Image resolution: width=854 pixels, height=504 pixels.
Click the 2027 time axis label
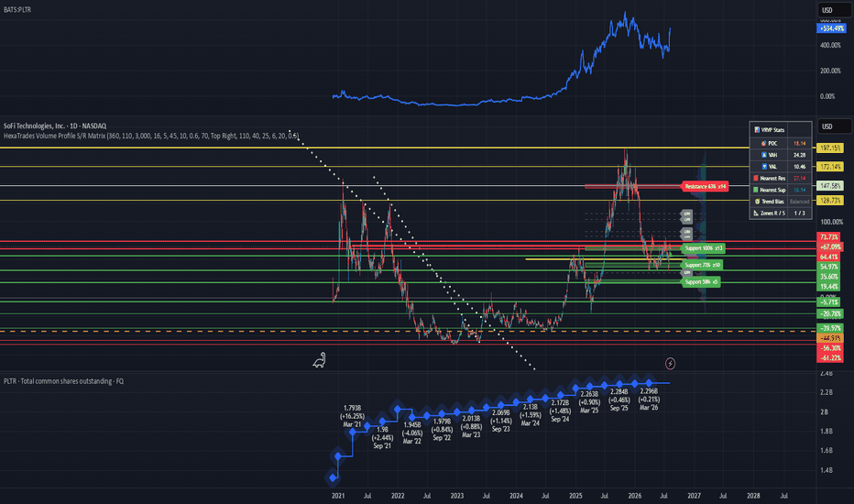click(x=694, y=496)
